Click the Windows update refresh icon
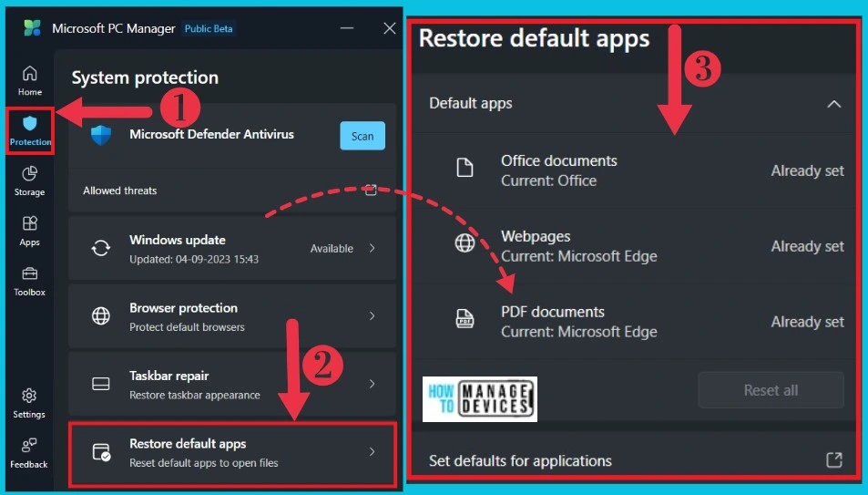Viewport: 868px width, 495px height. (101, 248)
